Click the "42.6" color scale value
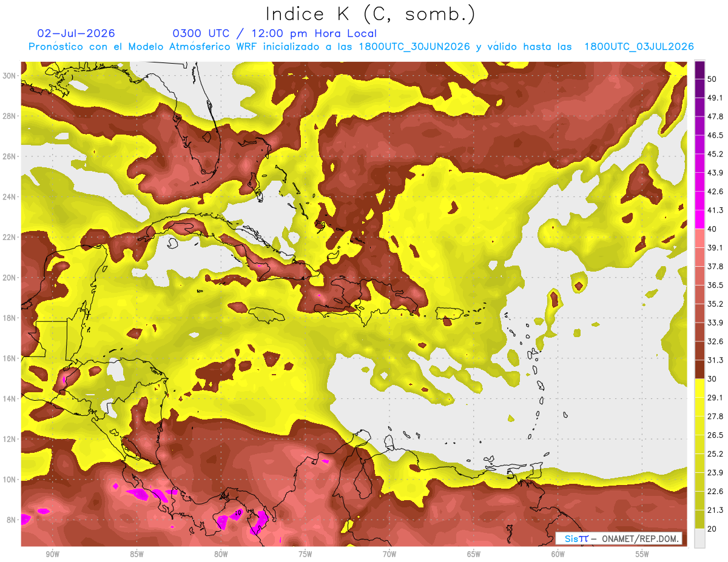 point(715,192)
